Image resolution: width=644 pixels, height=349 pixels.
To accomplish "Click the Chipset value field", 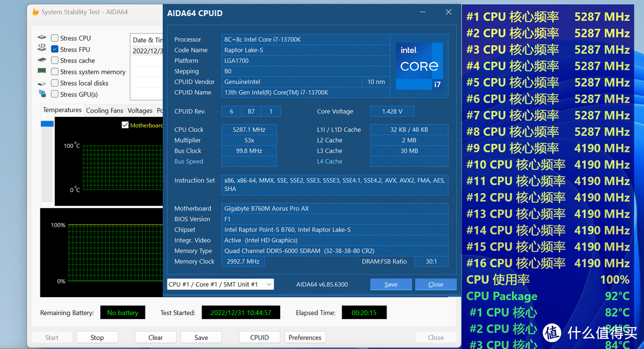I will click(335, 230).
